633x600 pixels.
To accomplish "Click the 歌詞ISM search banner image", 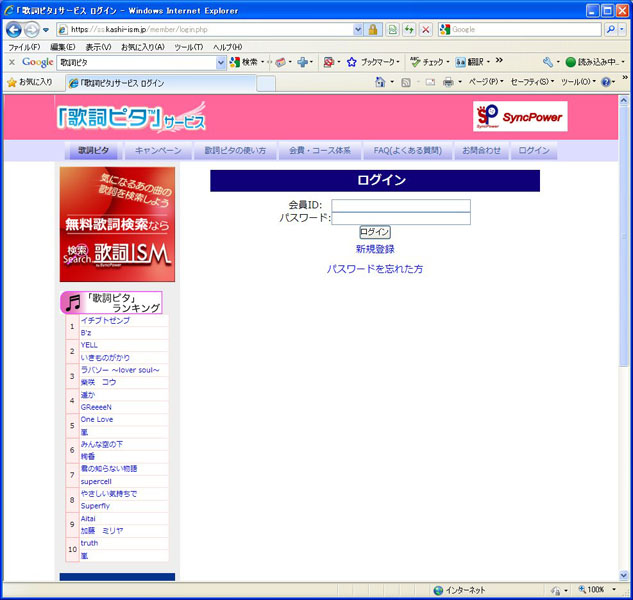I will tap(117, 224).
